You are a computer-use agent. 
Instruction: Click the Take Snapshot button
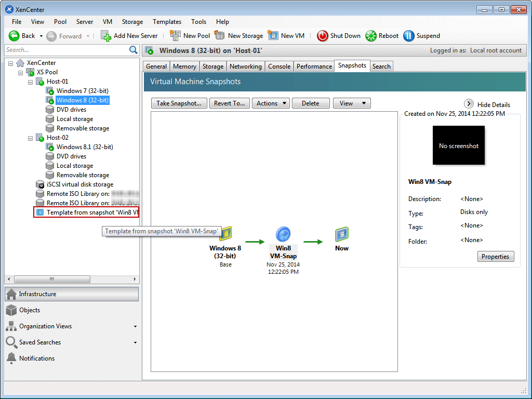coord(179,103)
